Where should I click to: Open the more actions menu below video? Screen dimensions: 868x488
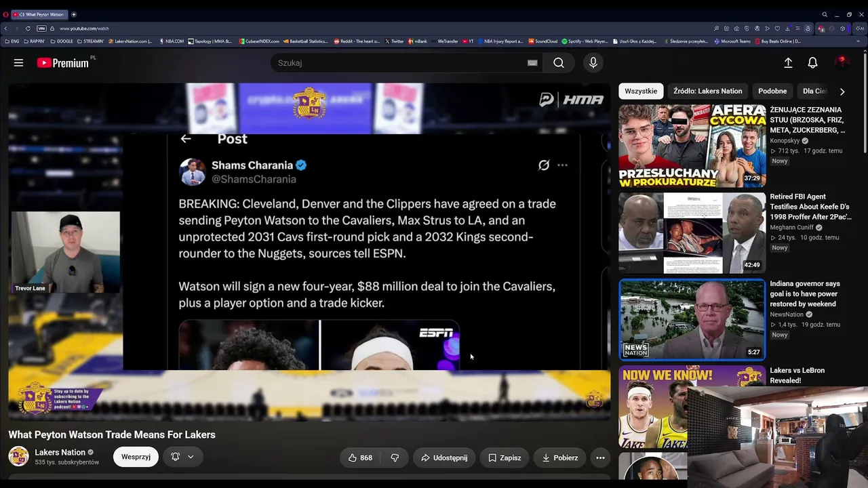coord(600,457)
